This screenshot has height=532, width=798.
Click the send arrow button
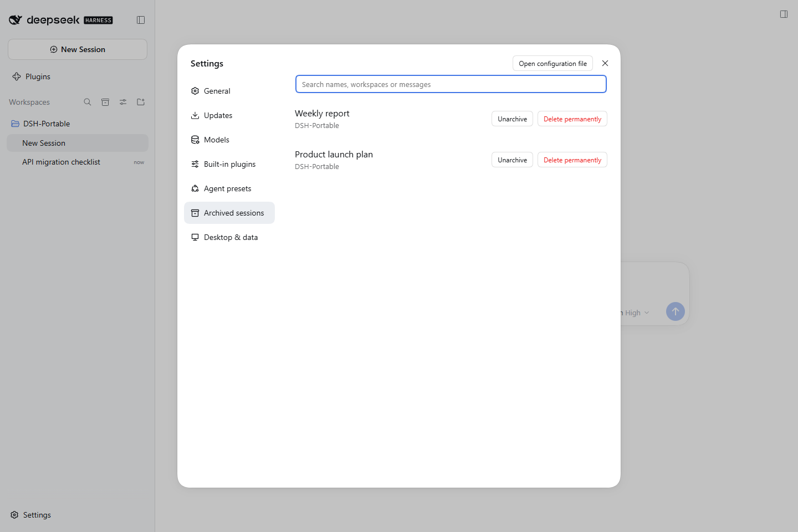(675, 311)
